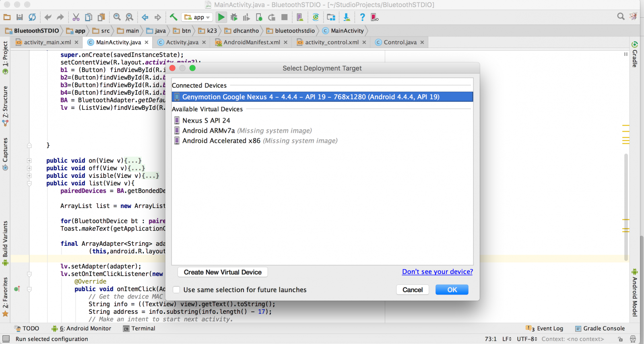The image size is (644, 344).
Task: Open the Build Variants tool window
Action: [x=5, y=243]
